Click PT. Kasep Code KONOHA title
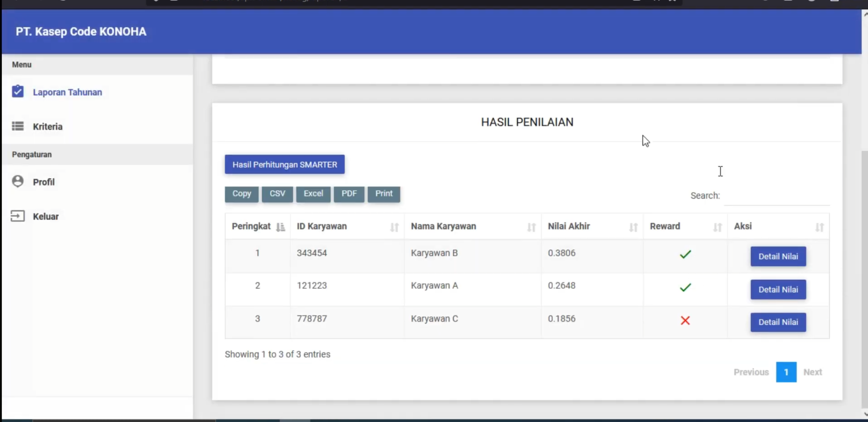 click(x=81, y=32)
